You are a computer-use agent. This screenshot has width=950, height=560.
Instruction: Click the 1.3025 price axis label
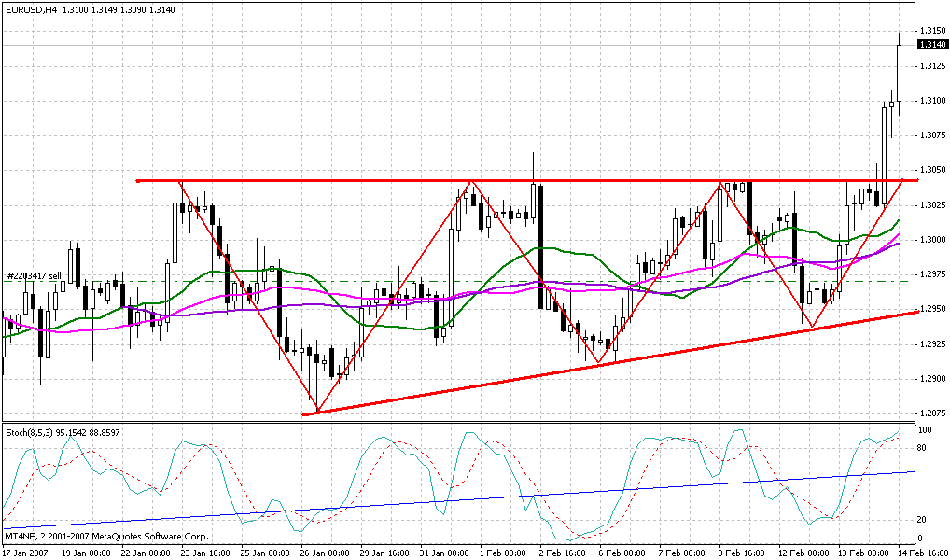click(x=933, y=205)
